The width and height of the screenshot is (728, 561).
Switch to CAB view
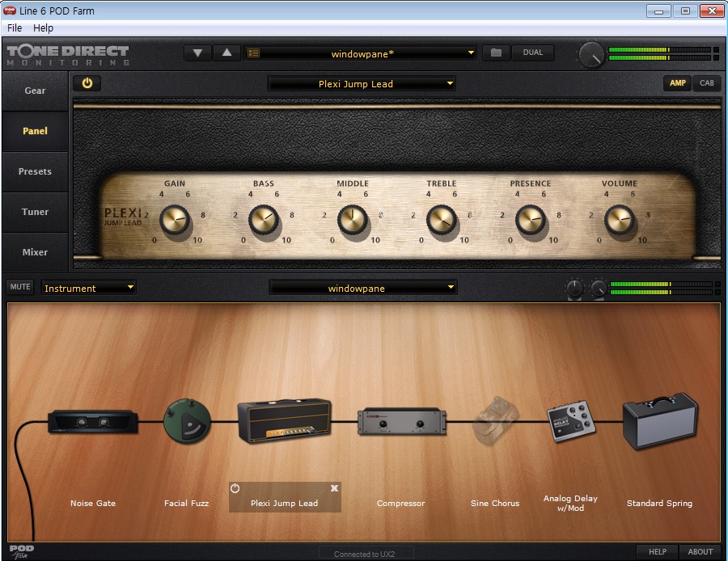[x=706, y=83]
